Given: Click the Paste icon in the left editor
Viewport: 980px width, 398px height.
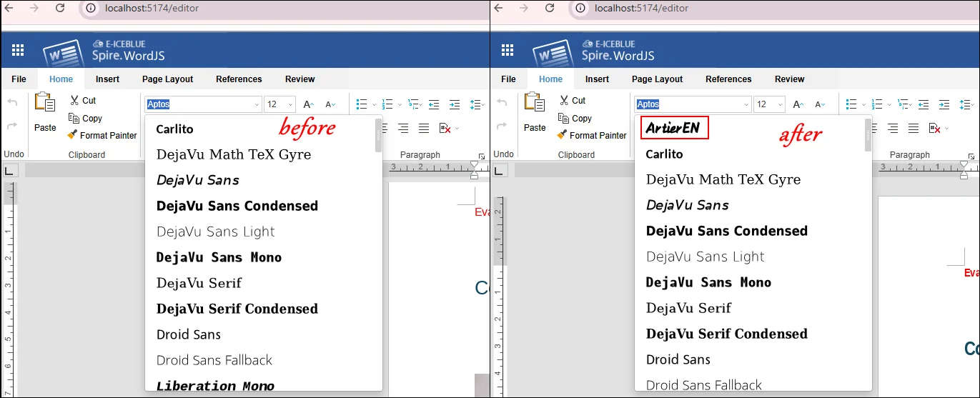Looking at the screenshot, I should (45, 104).
